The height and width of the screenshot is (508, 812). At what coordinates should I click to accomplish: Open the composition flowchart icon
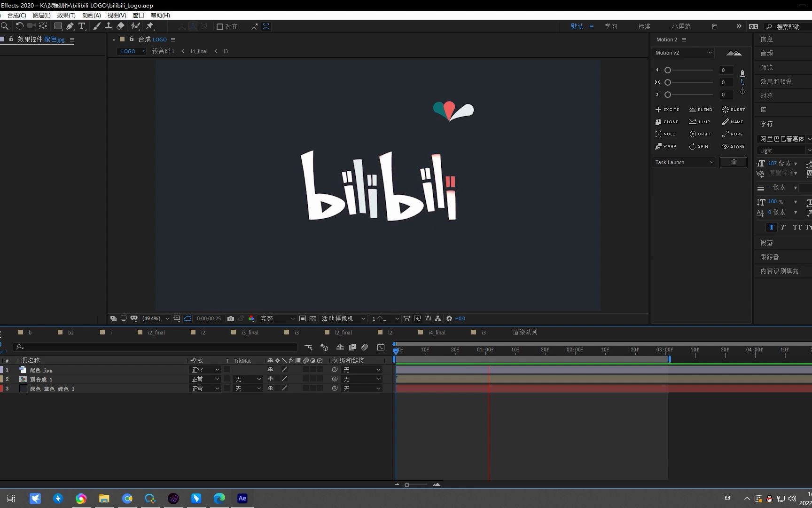[x=438, y=318]
